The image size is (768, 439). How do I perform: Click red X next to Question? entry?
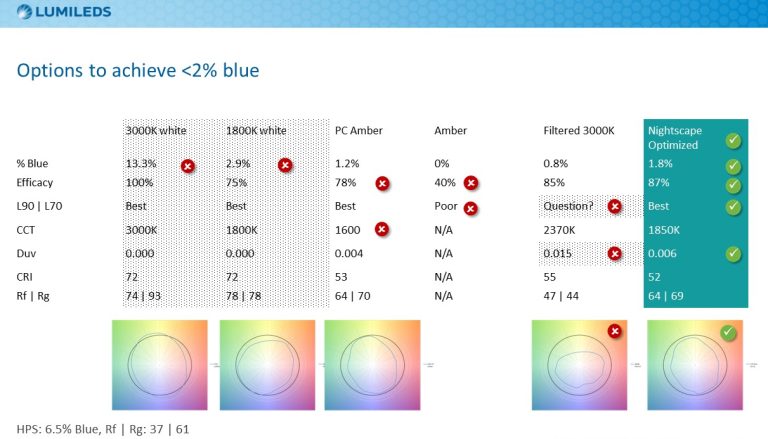[615, 206]
